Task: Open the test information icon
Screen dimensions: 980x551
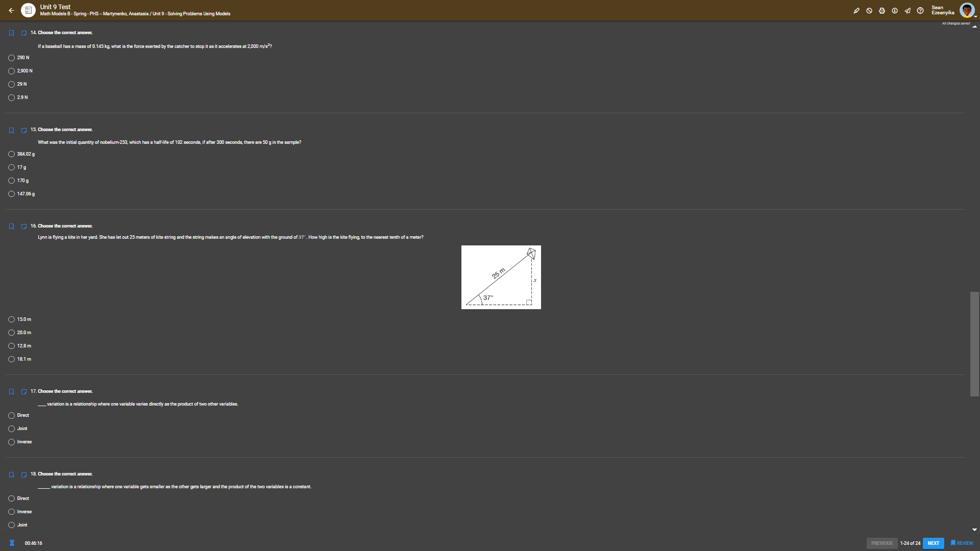Action: tap(894, 11)
